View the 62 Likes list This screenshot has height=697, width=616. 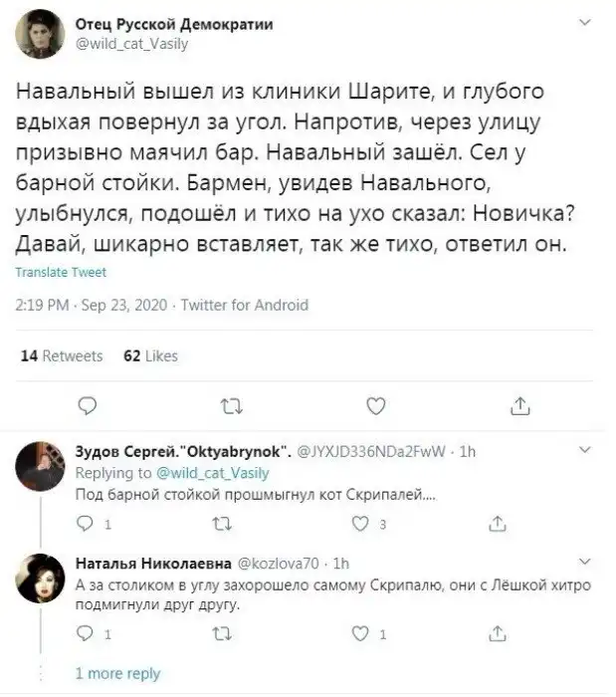point(149,355)
